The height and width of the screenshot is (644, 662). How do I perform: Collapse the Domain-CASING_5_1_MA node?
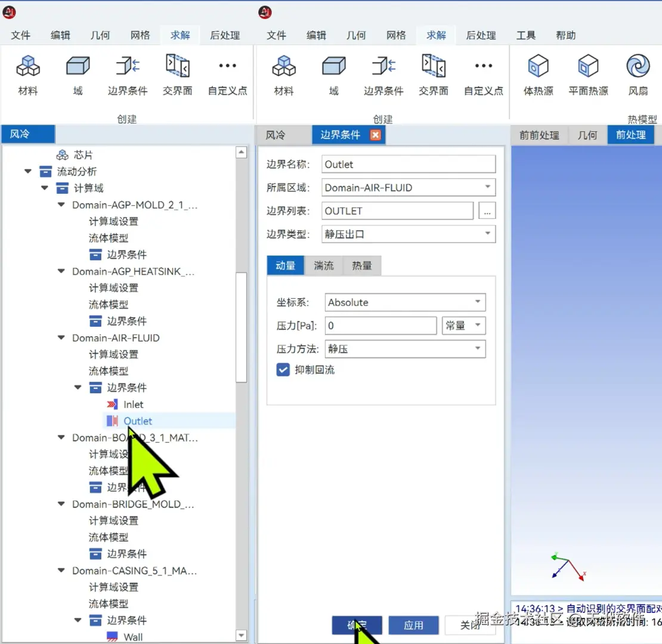61,570
